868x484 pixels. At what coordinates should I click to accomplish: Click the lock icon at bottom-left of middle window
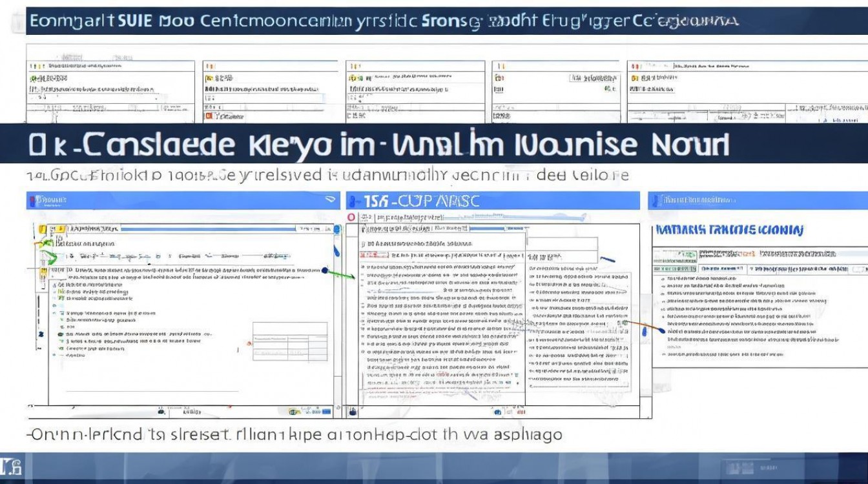coord(353,410)
